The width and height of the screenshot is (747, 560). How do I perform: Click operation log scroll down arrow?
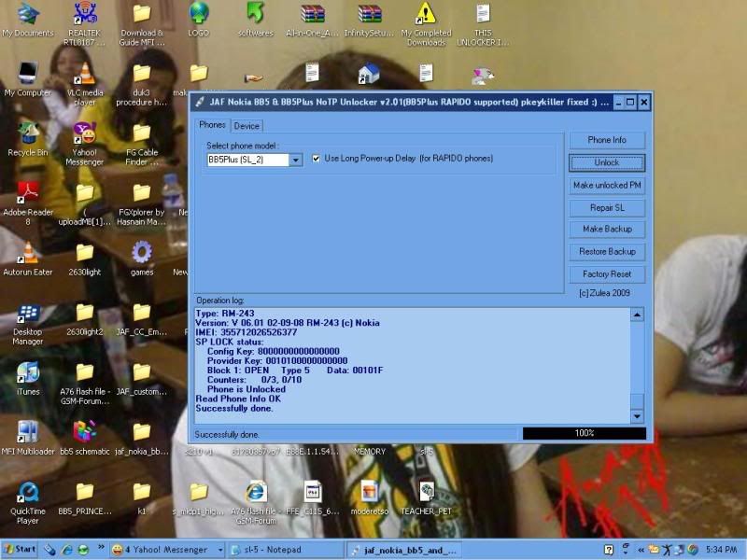(638, 416)
